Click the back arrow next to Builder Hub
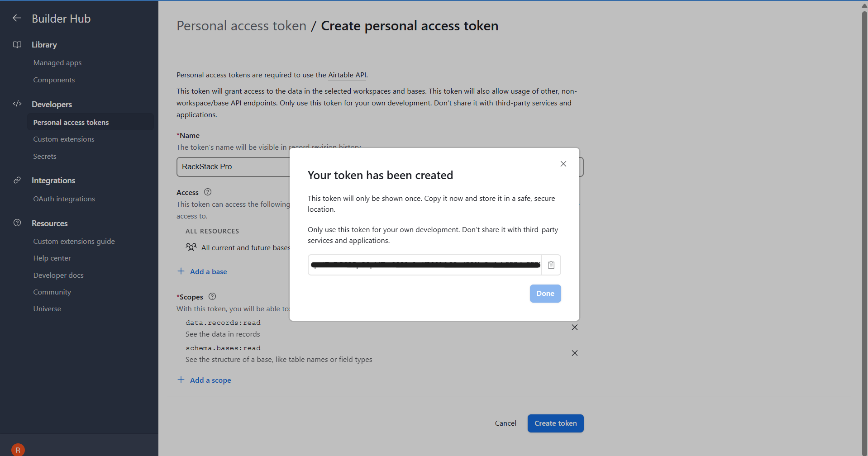This screenshot has width=868, height=456. 17,18
